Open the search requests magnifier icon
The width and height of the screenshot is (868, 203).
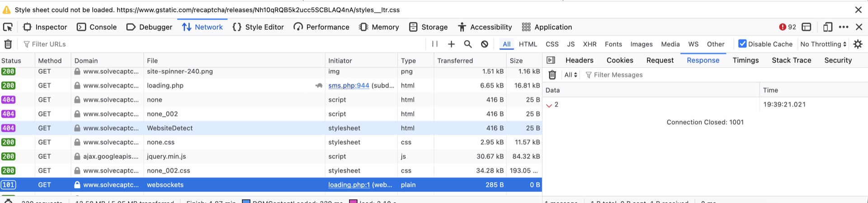[468, 44]
